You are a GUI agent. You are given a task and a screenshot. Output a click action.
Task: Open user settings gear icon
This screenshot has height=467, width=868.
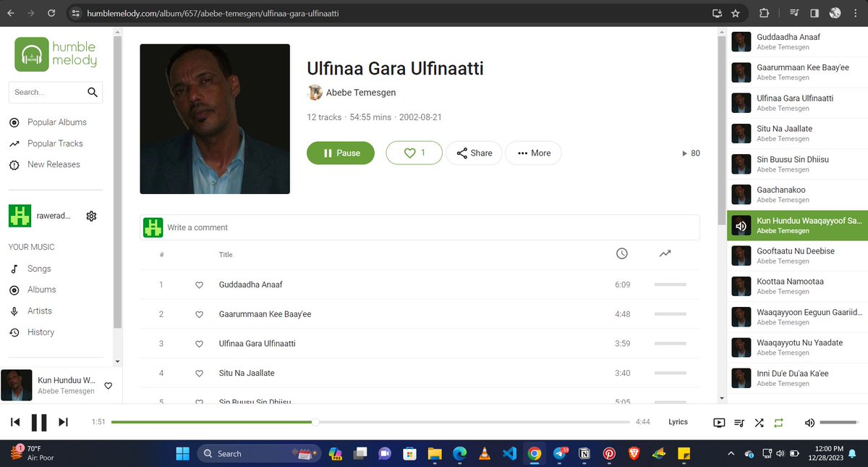tap(91, 216)
